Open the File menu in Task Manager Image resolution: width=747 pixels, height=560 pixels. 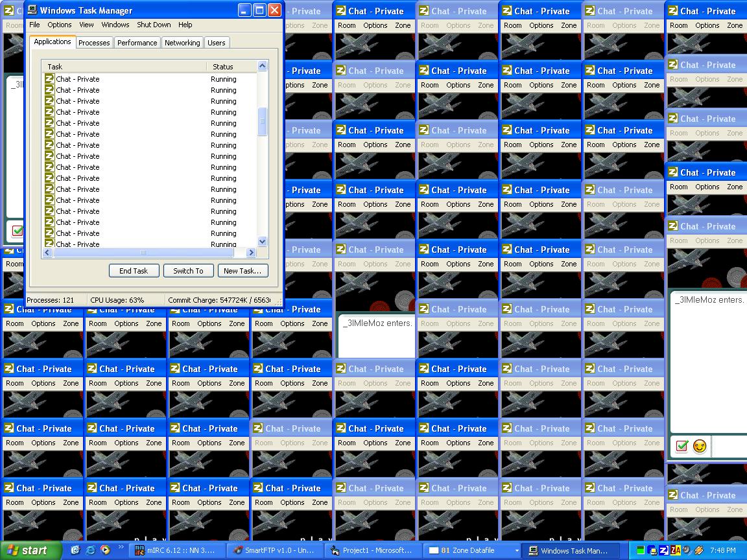point(34,25)
